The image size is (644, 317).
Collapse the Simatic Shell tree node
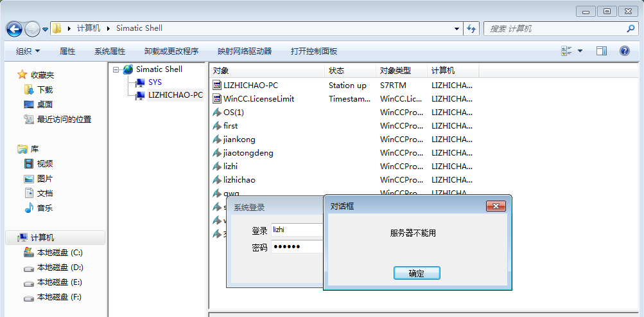pyautogui.click(x=116, y=69)
